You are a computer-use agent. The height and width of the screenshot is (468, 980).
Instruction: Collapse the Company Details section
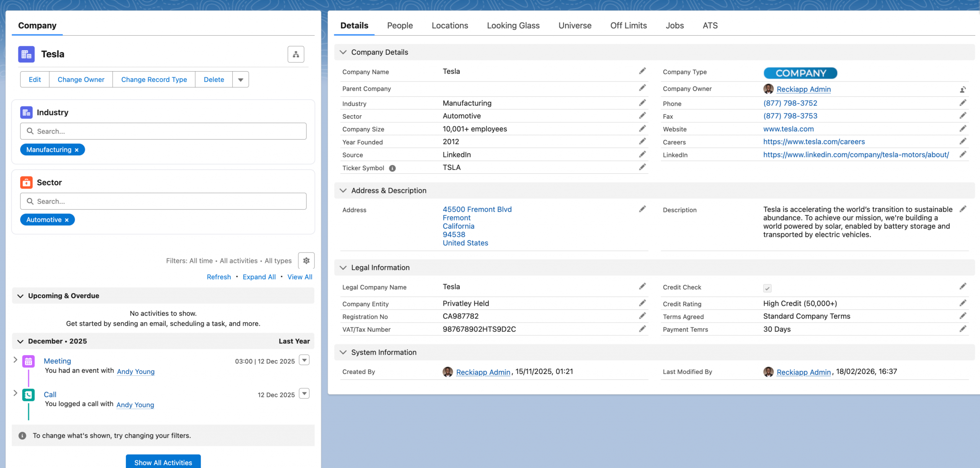coord(343,52)
